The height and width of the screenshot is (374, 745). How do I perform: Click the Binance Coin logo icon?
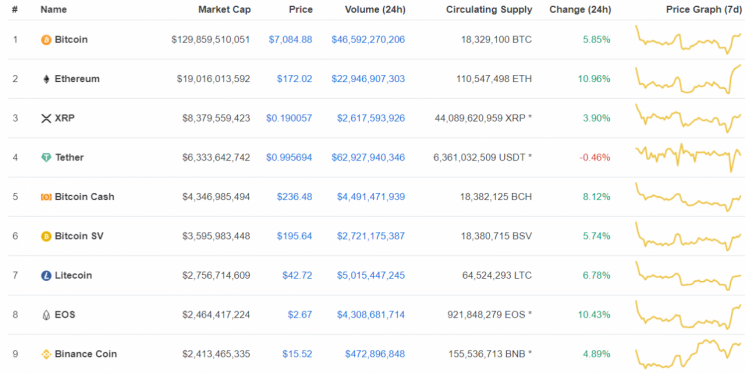coord(46,354)
